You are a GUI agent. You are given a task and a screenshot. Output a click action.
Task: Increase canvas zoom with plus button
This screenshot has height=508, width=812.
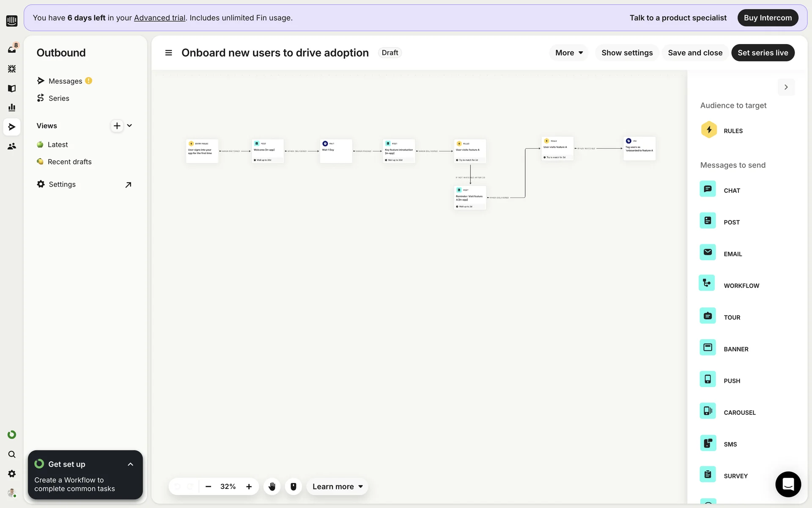coord(249,486)
